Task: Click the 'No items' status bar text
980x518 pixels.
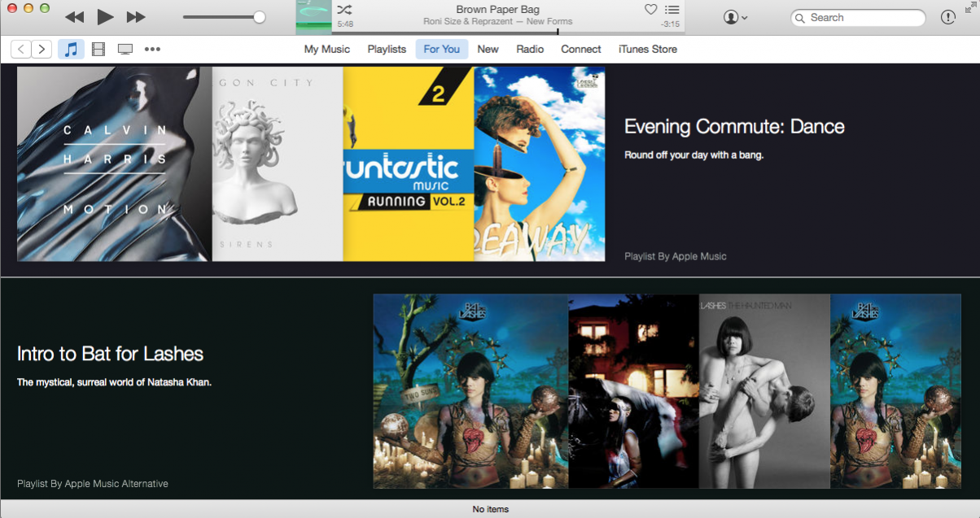Action: pyautogui.click(x=491, y=509)
